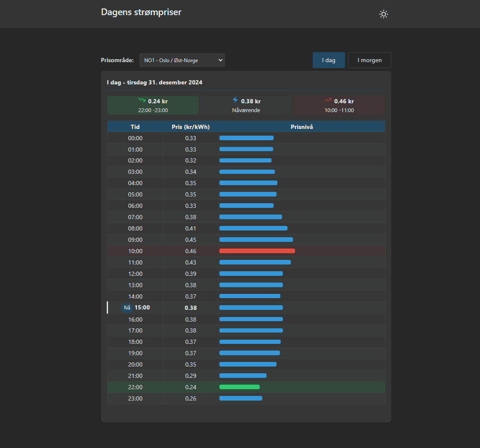Click the 10:00 -11:00 time range text
The height and width of the screenshot is (448, 480).
coord(339,110)
